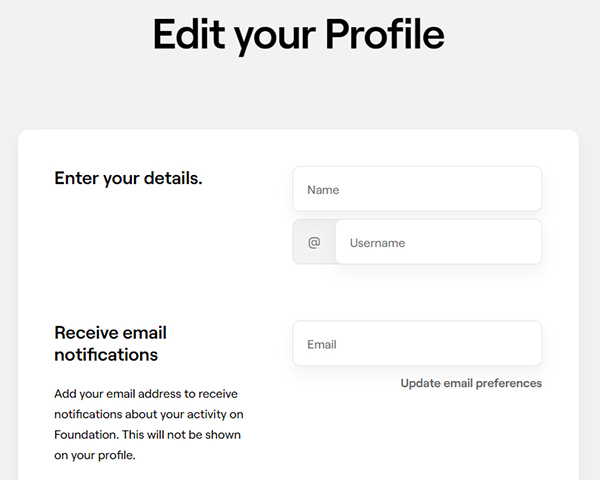Click the 'notifications about your activity on' line

coord(149,415)
